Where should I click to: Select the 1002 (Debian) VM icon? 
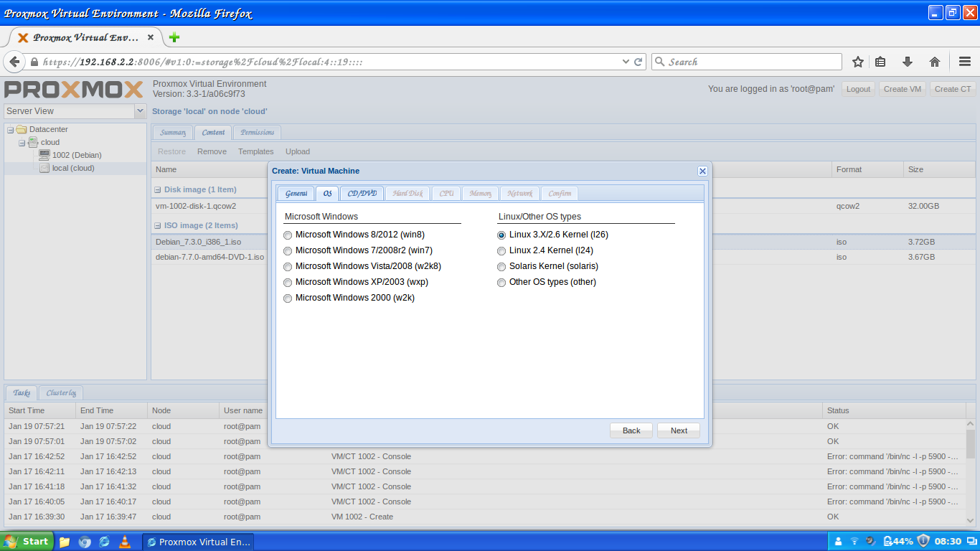tap(44, 155)
